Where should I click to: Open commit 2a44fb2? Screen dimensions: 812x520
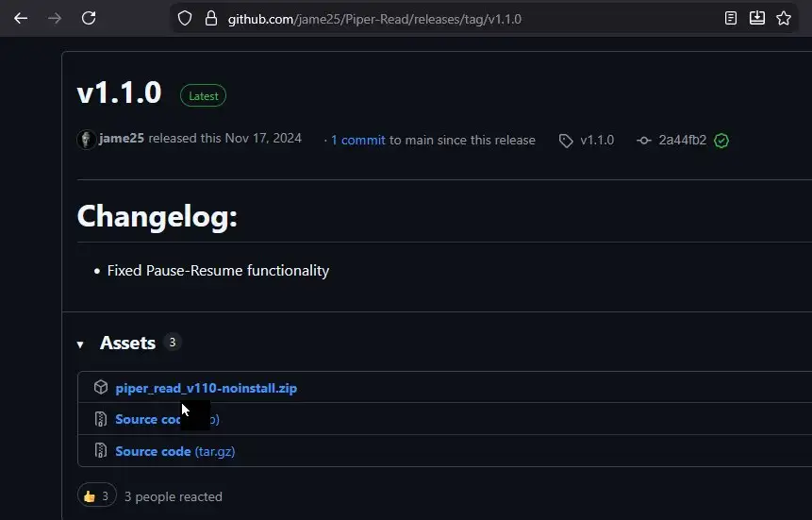pos(682,140)
